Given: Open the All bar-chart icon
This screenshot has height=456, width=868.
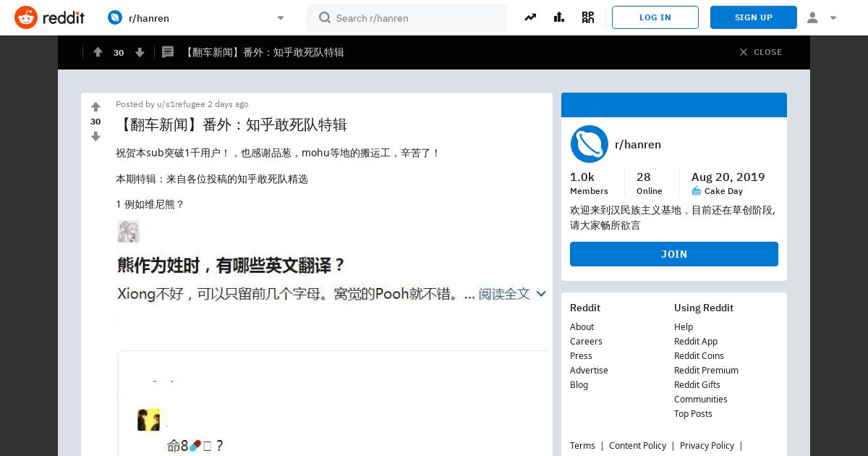Looking at the screenshot, I should [x=559, y=17].
